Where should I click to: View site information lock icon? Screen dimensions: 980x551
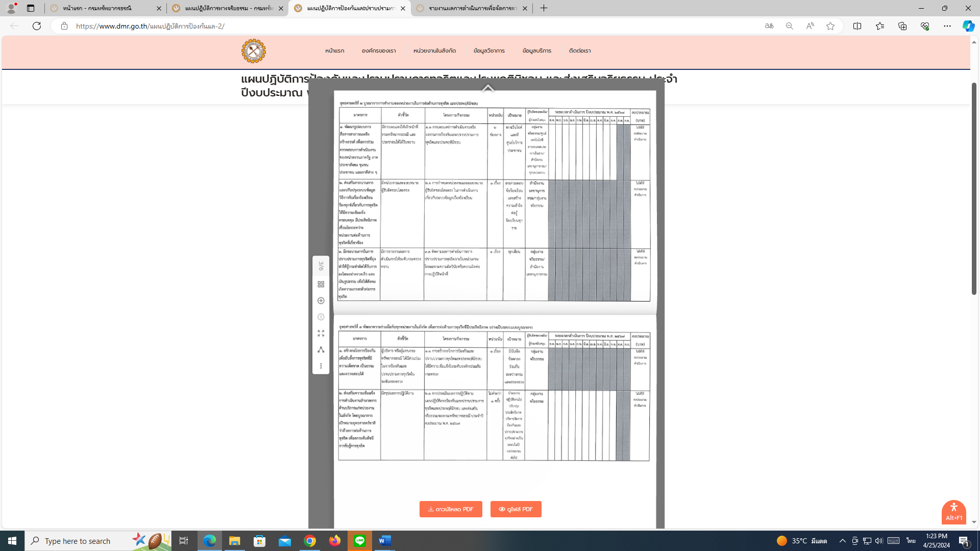click(x=64, y=26)
